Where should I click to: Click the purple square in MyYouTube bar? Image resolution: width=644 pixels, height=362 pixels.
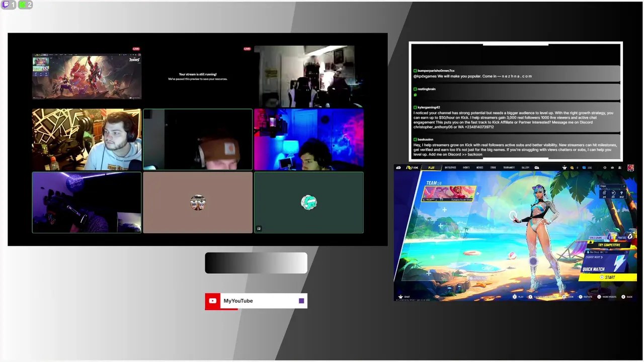301,301
